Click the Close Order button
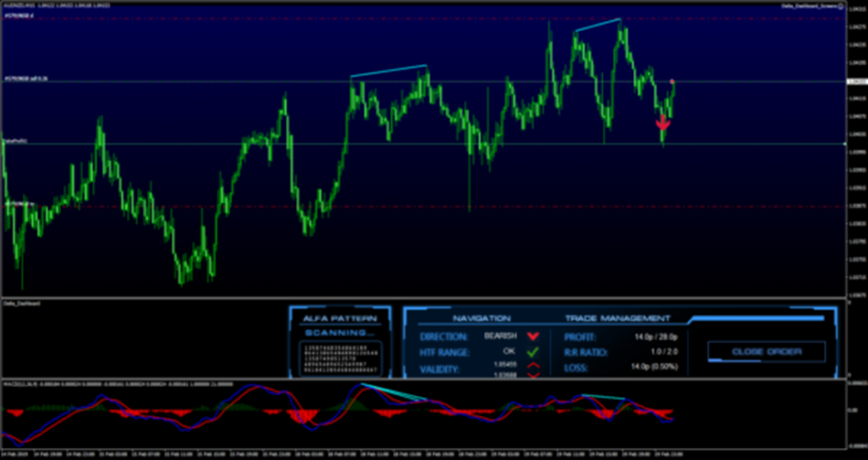The height and width of the screenshot is (460, 868). coord(766,351)
